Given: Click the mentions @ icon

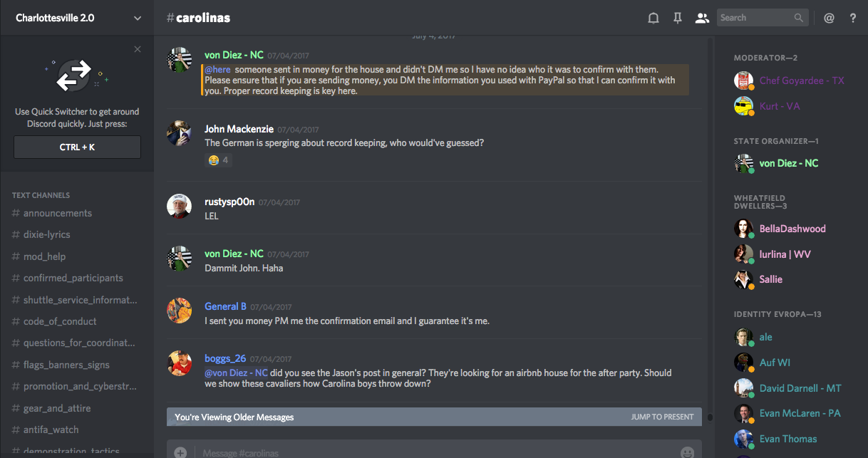Looking at the screenshot, I should tap(829, 18).
